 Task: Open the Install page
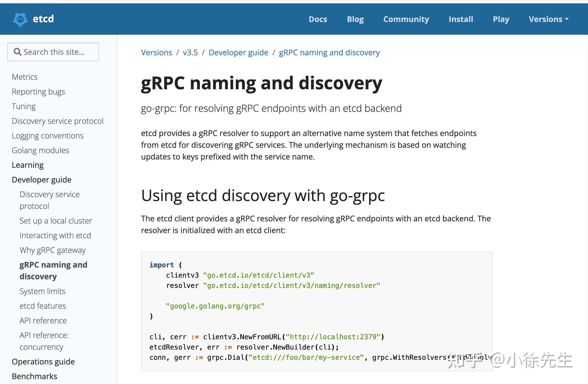point(460,19)
